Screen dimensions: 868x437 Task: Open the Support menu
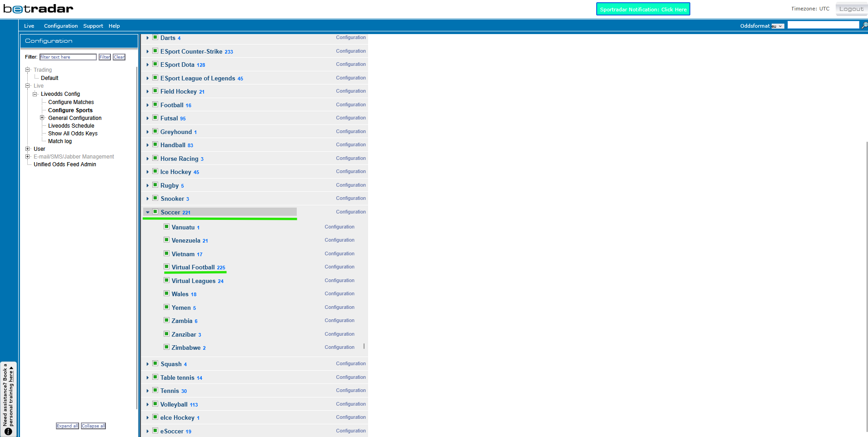click(93, 26)
